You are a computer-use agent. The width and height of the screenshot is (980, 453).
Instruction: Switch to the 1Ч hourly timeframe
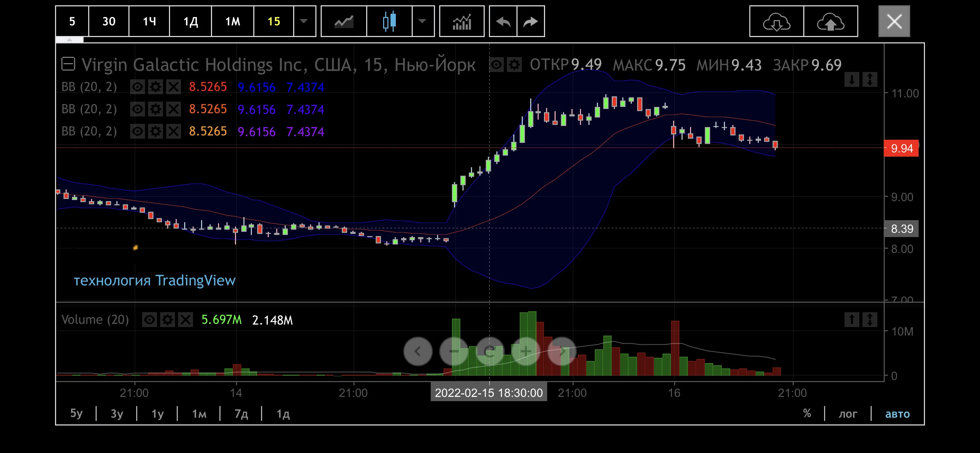tap(149, 21)
